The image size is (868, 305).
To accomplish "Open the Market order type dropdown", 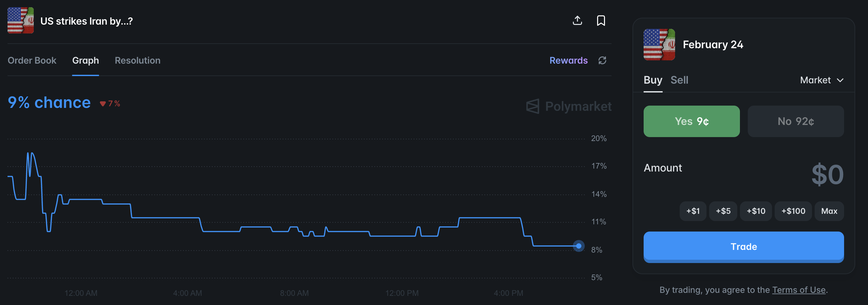I will [x=821, y=80].
